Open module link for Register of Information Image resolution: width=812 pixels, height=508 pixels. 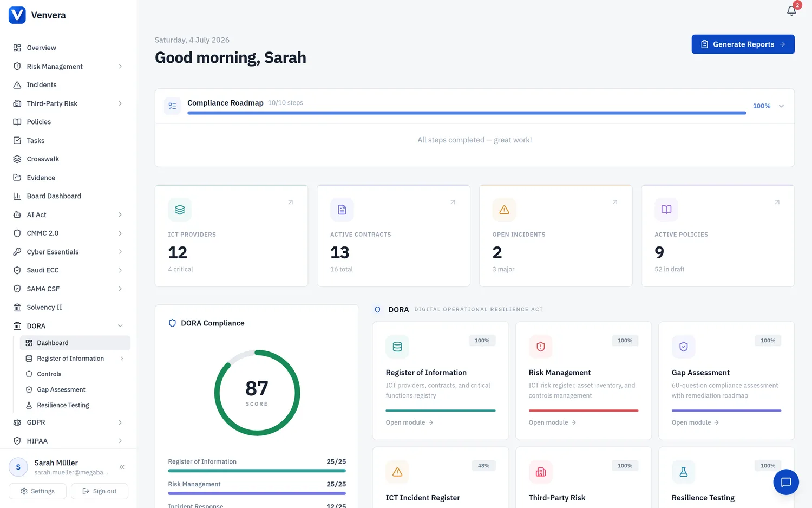coord(409,422)
